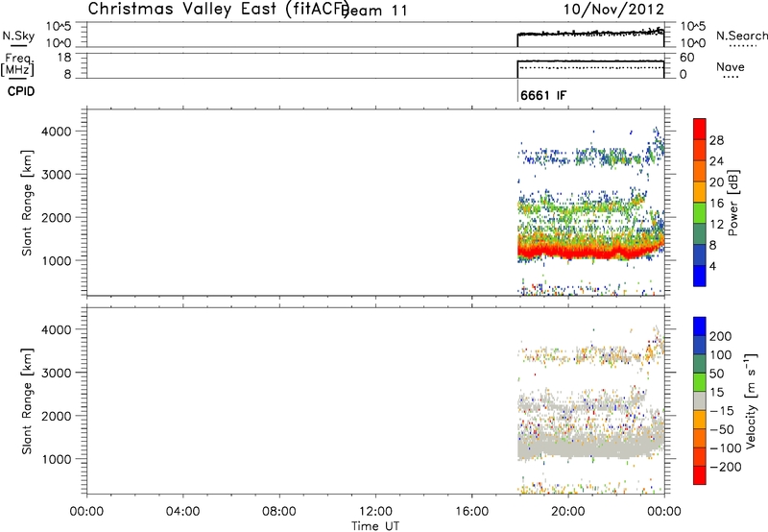Click the Power [dB] color bar title

pyautogui.click(x=732, y=203)
